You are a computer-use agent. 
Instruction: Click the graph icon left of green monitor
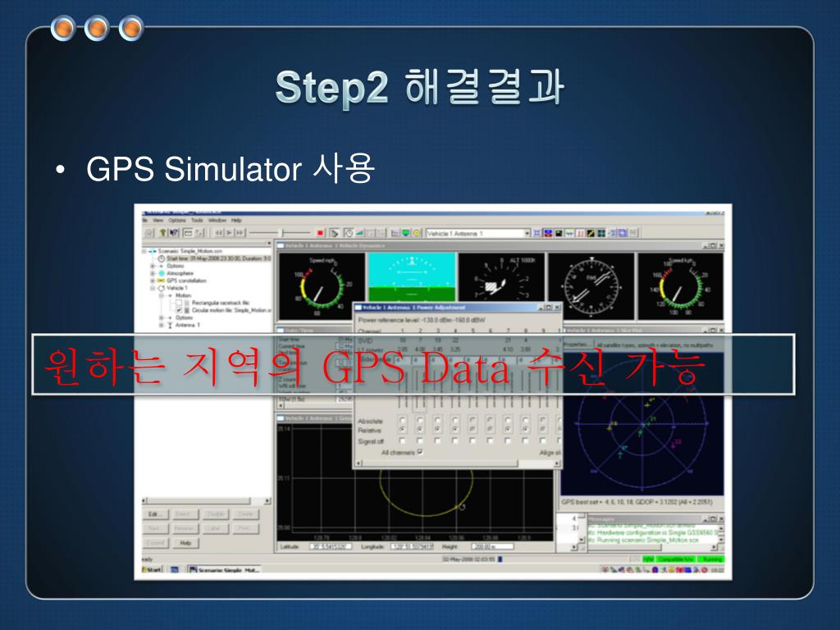(x=395, y=233)
